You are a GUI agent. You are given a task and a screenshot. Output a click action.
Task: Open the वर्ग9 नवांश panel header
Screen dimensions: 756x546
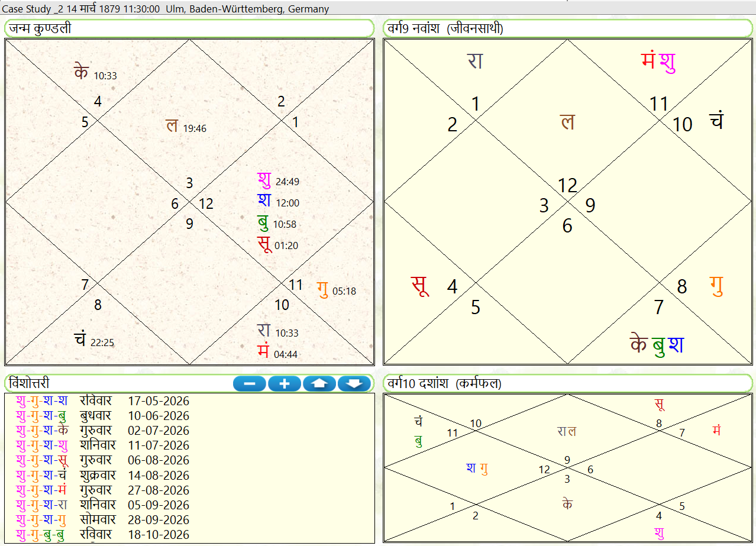coord(568,28)
